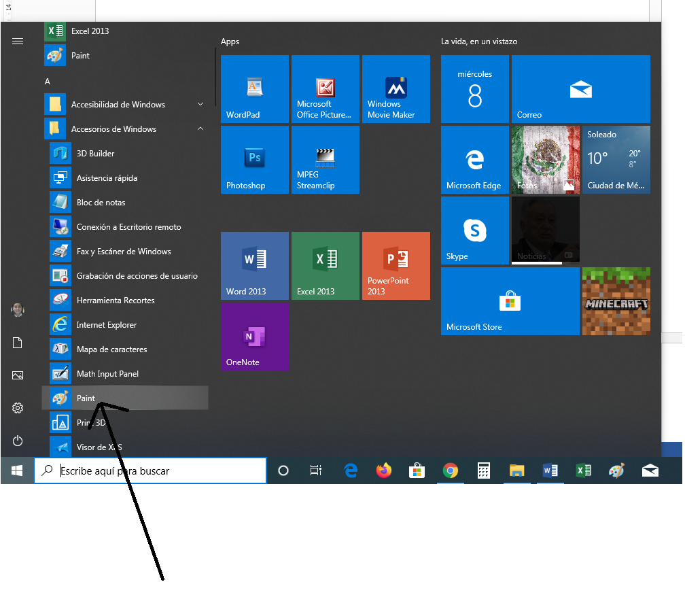The height and width of the screenshot is (616, 685).
Task: Launch the Skype tile
Action: tap(475, 230)
